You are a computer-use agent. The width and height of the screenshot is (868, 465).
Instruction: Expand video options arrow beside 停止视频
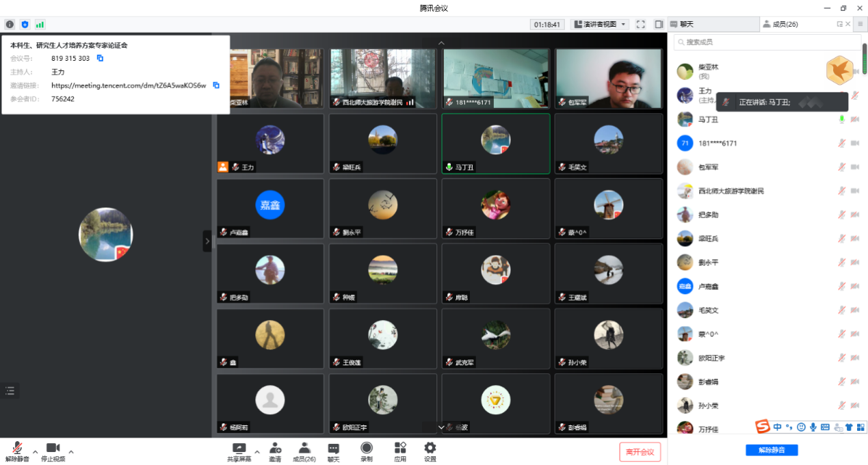tap(71, 451)
